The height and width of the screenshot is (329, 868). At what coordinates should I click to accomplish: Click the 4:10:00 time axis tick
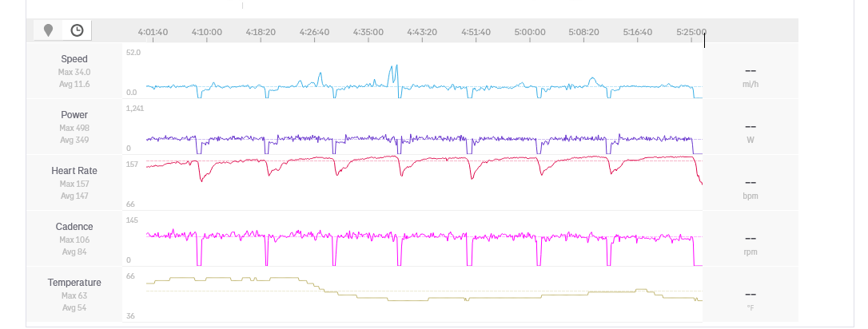[207, 32]
